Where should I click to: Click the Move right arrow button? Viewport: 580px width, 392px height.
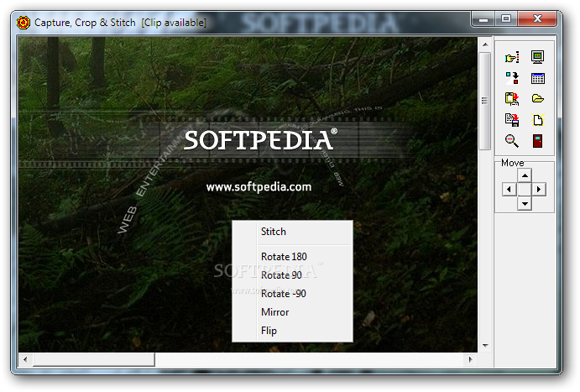click(x=539, y=190)
